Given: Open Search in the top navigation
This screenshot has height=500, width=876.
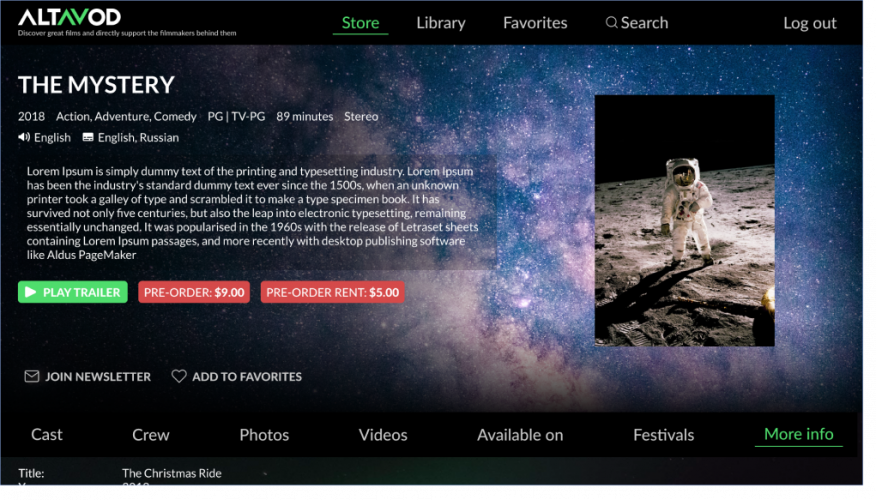Looking at the screenshot, I should (x=637, y=23).
